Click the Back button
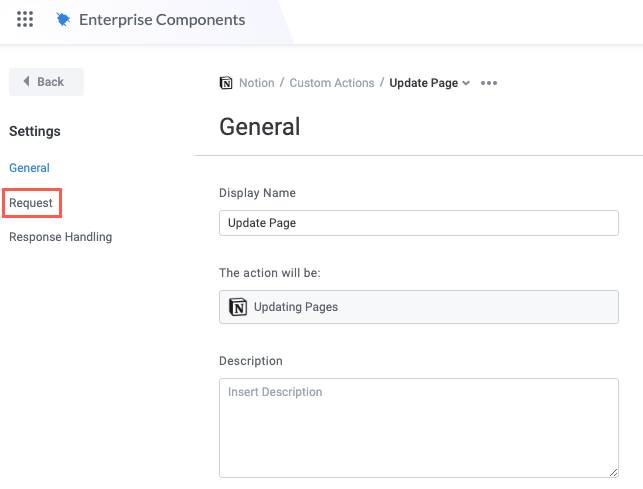 click(x=46, y=82)
